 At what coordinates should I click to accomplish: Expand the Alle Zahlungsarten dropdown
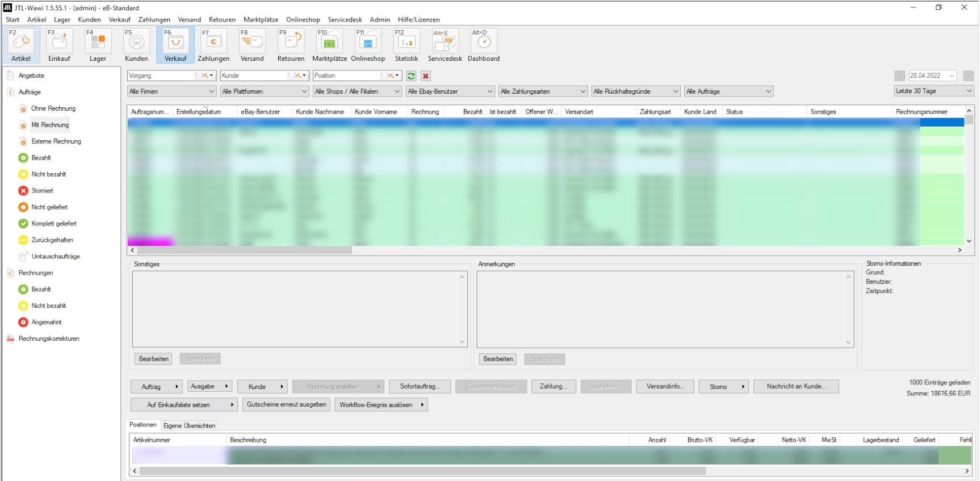coord(543,91)
